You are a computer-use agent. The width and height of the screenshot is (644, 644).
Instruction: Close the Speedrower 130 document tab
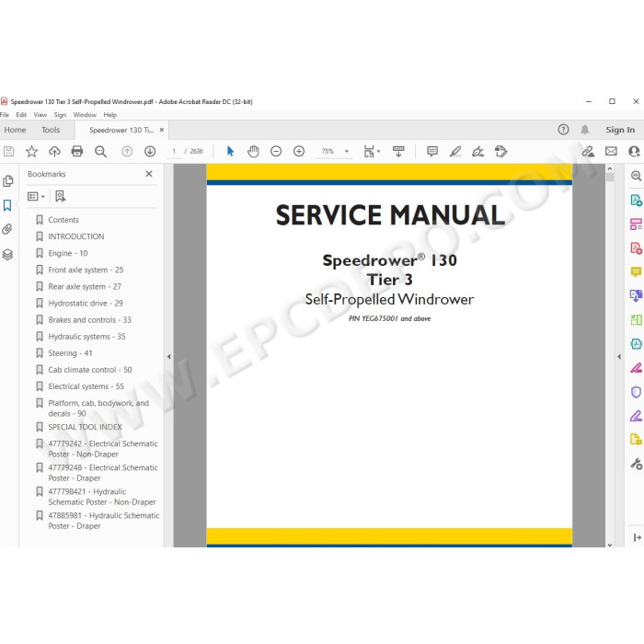click(x=162, y=130)
